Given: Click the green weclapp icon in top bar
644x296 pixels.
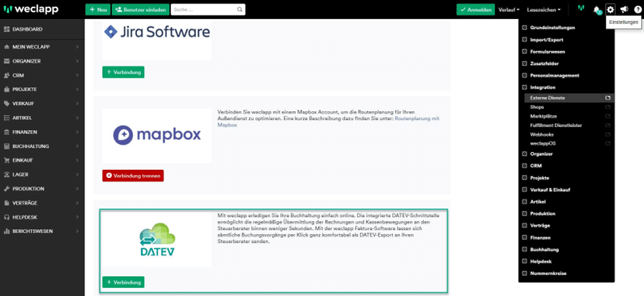Looking at the screenshot, I should pos(581,8).
